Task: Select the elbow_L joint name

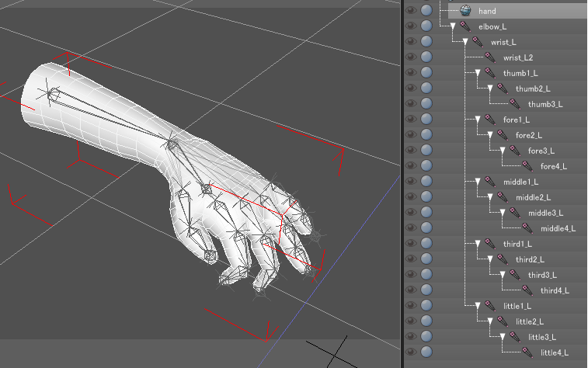Action: pyautogui.click(x=492, y=26)
